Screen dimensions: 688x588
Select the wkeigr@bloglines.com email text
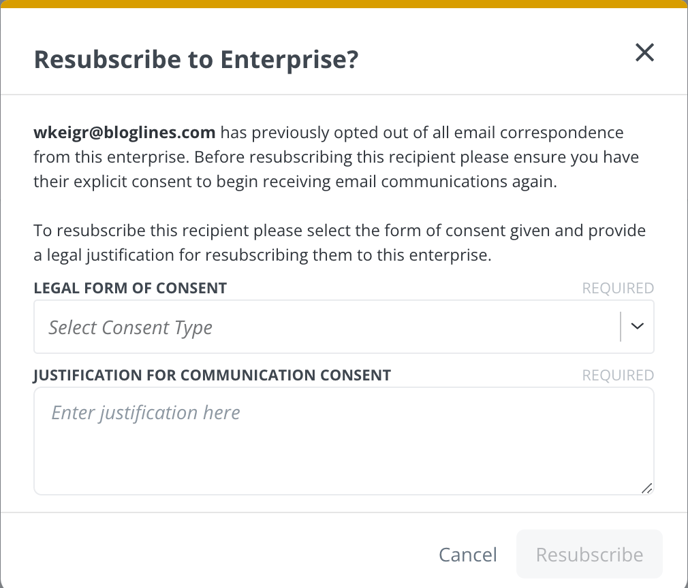coord(125,133)
